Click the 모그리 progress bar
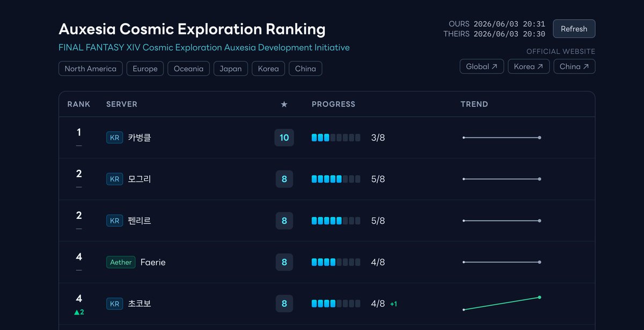Screen dimensions: 644x330 pyautogui.click(x=336, y=179)
